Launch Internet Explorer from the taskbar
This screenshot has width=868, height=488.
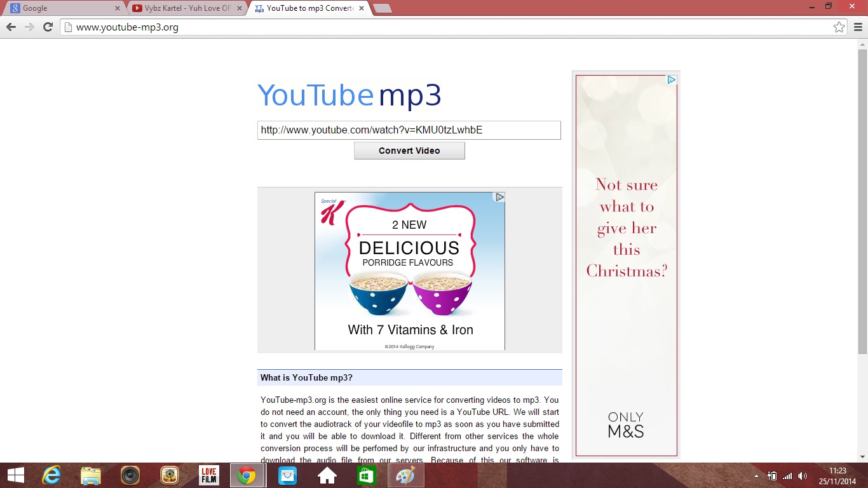[51, 475]
